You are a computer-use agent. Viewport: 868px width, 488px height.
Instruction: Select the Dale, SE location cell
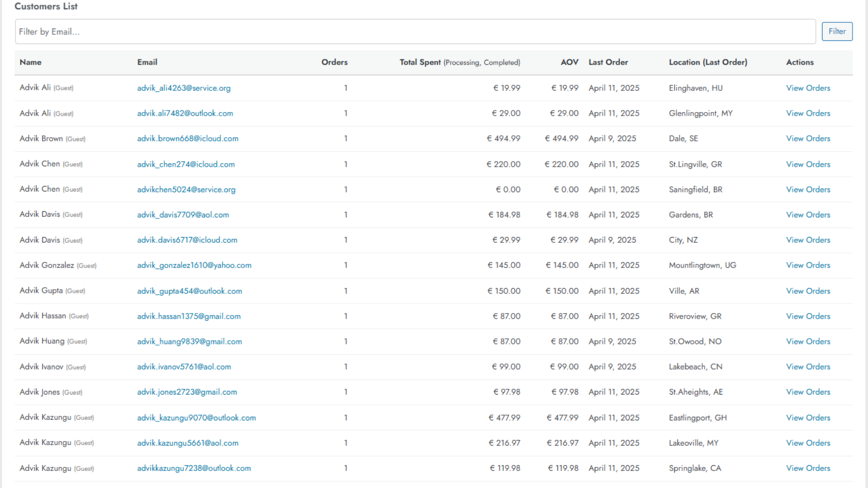pos(683,139)
